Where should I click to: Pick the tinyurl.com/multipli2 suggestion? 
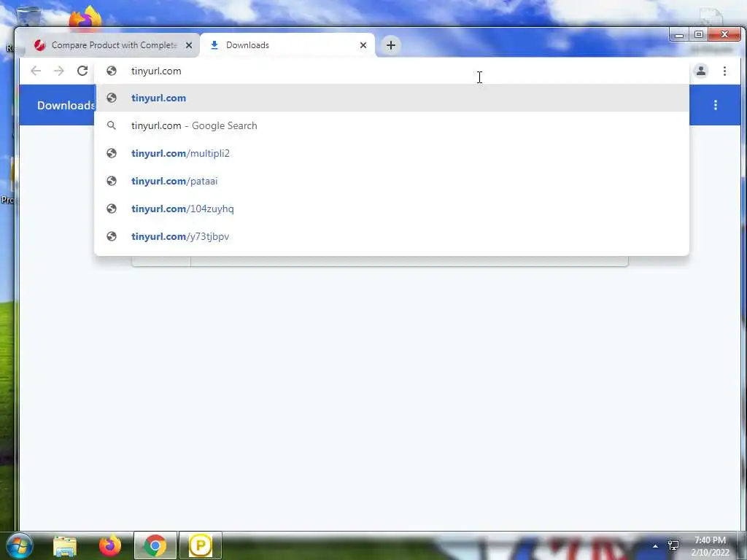pyautogui.click(x=392, y=153)
